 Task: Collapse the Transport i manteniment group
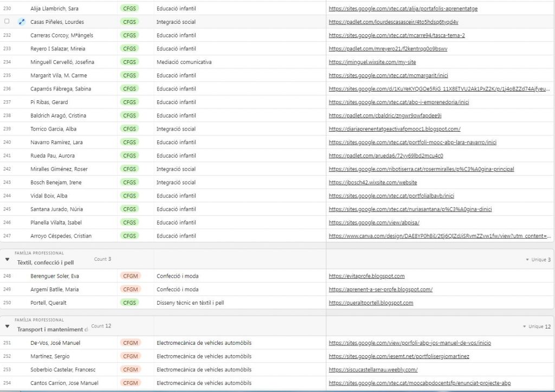(x=7, y=326)
